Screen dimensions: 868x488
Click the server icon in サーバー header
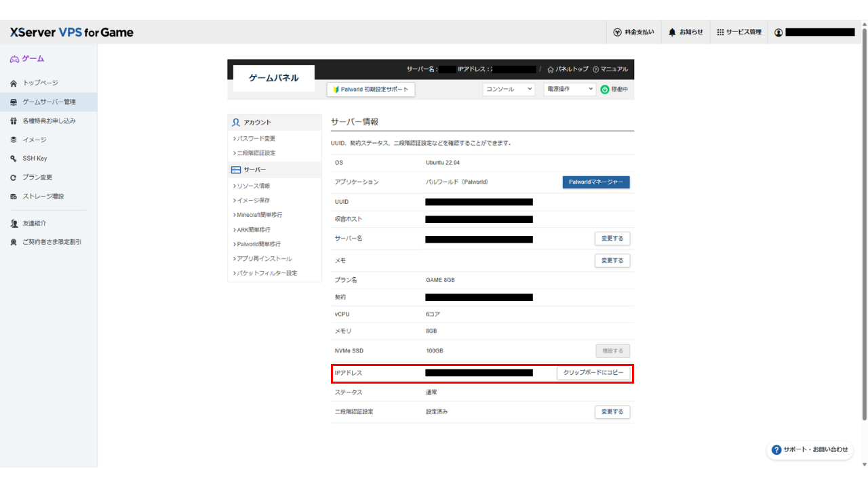[x=236, y=170]
